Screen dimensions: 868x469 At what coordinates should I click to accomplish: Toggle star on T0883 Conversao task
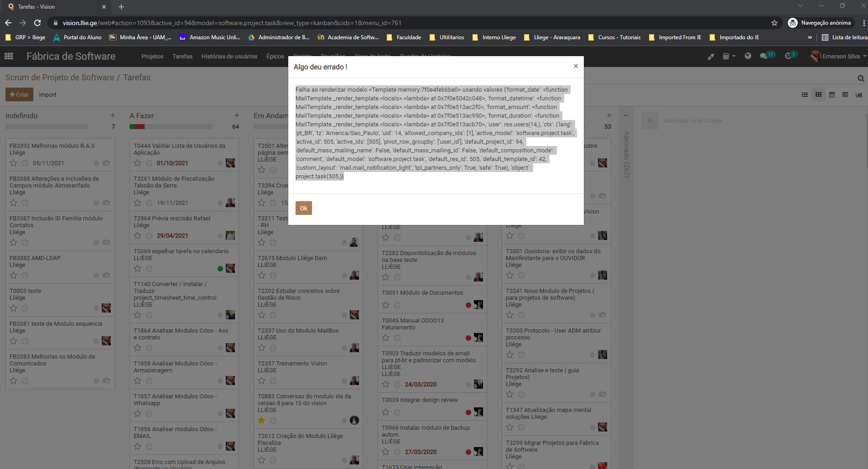coord(261,420)
